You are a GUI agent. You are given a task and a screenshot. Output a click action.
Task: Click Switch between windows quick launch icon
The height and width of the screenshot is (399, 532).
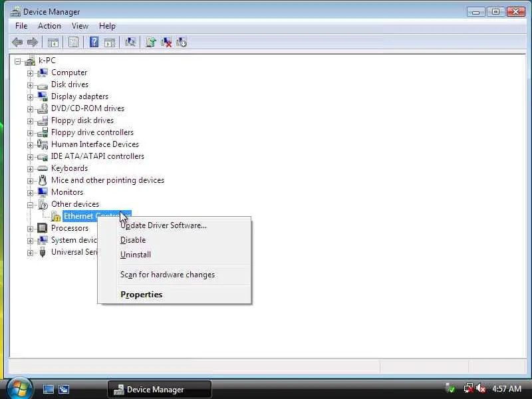click(64, 389)
